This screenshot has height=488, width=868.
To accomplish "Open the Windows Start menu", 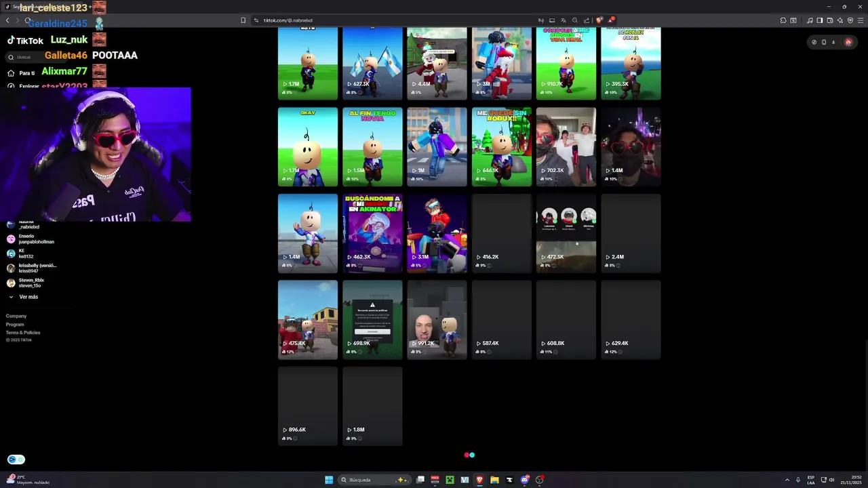I will tap(329, 480).
